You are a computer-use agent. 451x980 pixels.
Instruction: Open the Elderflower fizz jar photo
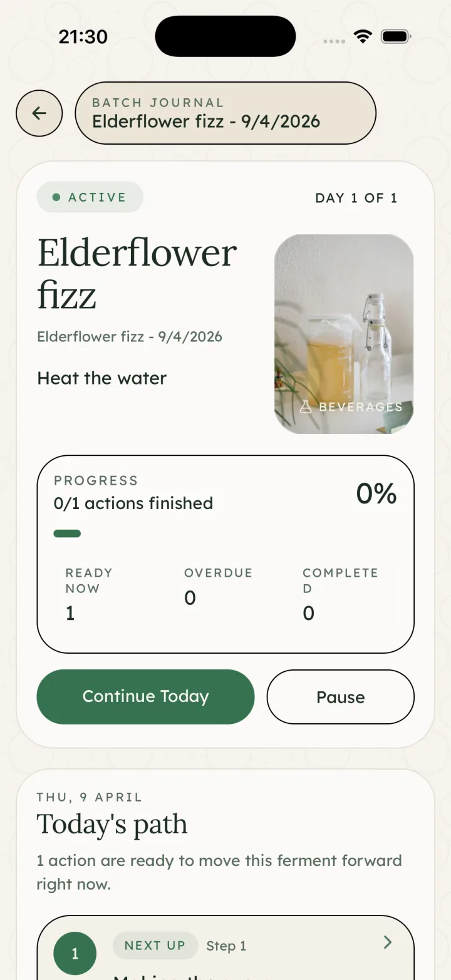344,334
